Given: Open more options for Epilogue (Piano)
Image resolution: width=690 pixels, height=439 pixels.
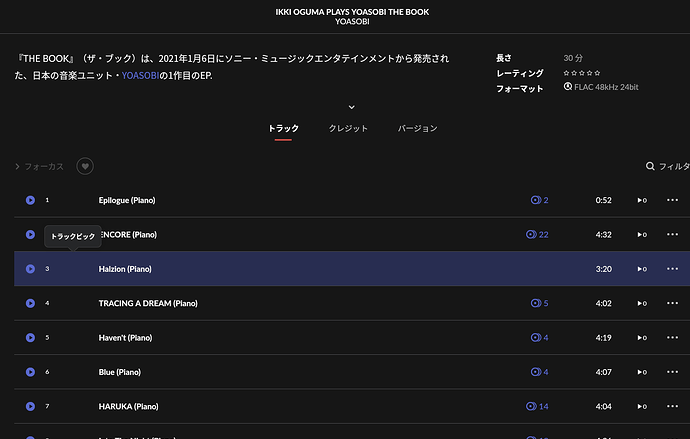Looking at the screenshot, I should 672,200.
